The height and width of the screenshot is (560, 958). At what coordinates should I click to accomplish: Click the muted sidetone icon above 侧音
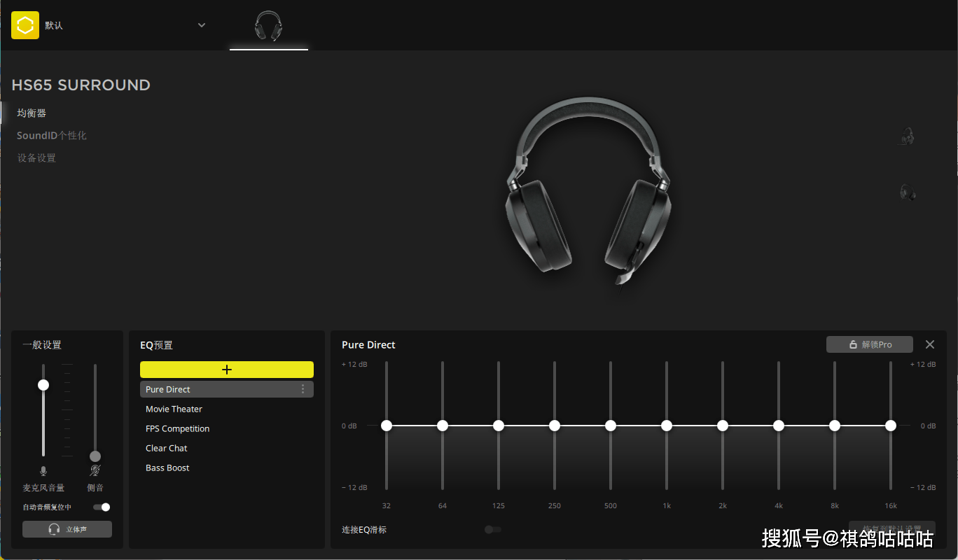coord(95,471)
